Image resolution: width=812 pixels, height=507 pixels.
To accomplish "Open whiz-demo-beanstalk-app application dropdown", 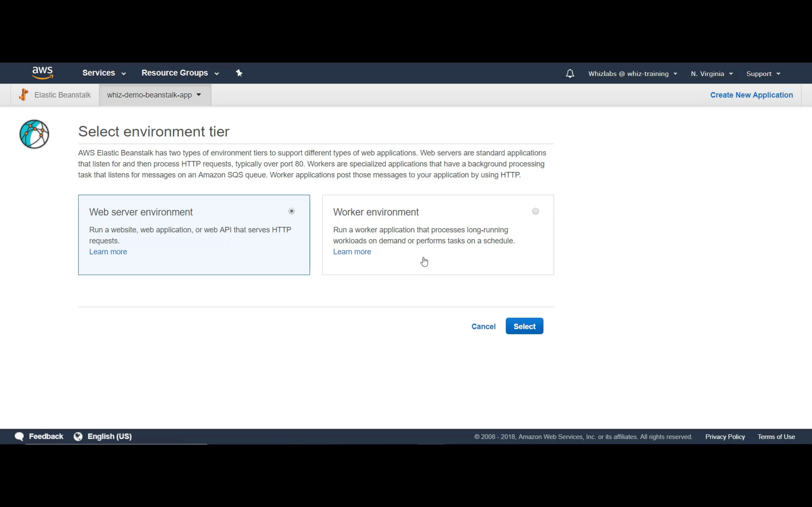I will [x=154, y=95].
